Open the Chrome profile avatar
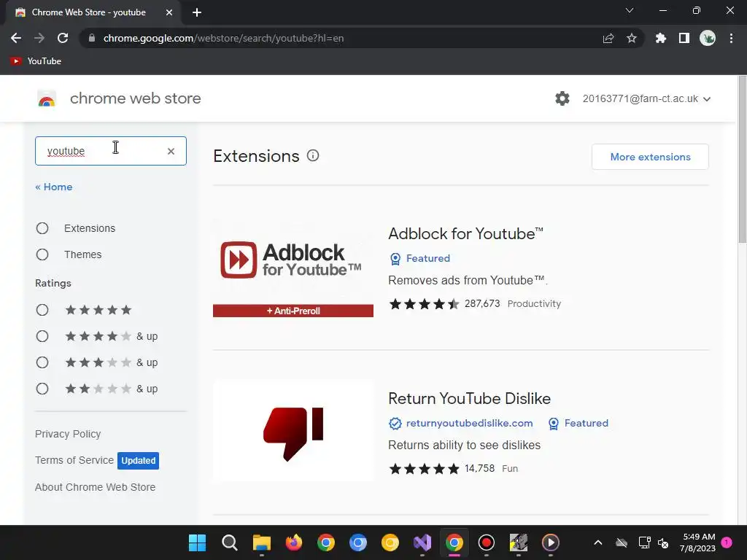 tap(708, 38)
